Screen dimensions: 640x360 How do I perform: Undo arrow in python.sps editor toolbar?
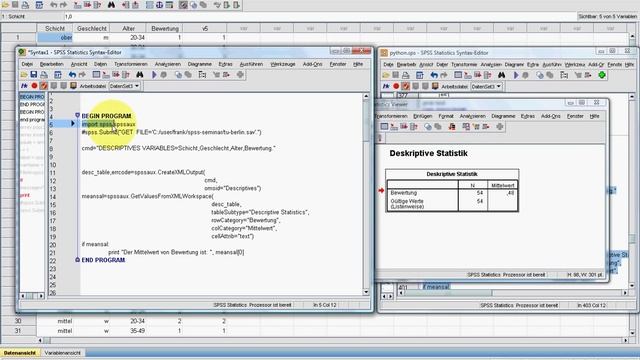pyautogui.click(x=434, y=75)
